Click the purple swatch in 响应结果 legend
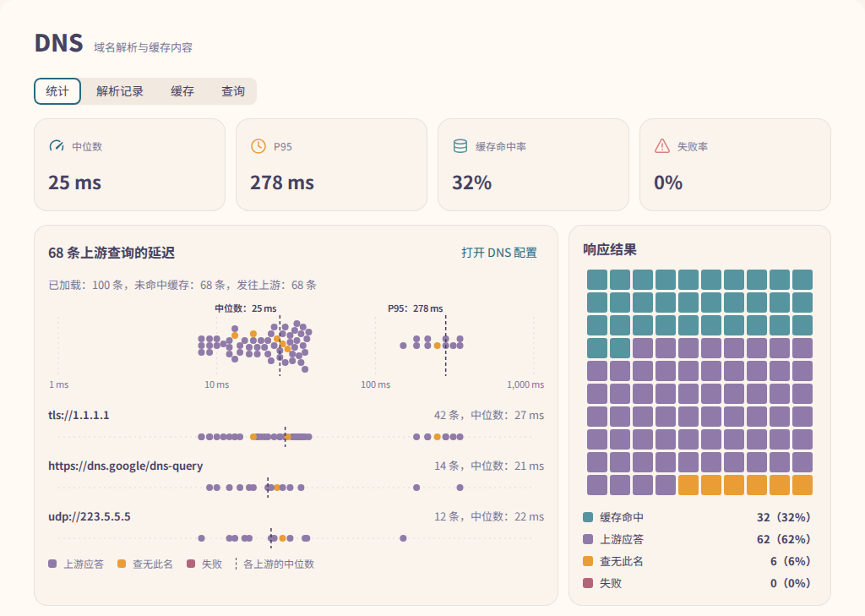The height and width of the screenshot is (616, 865). coord(588,539)
